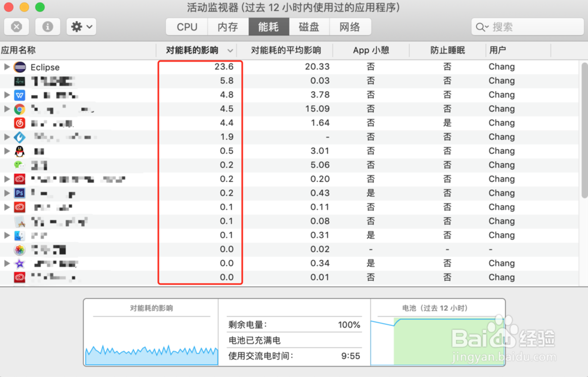
Task: Select the Photos flower app icon
Action: pyautogui.click(x=19, y=250)
